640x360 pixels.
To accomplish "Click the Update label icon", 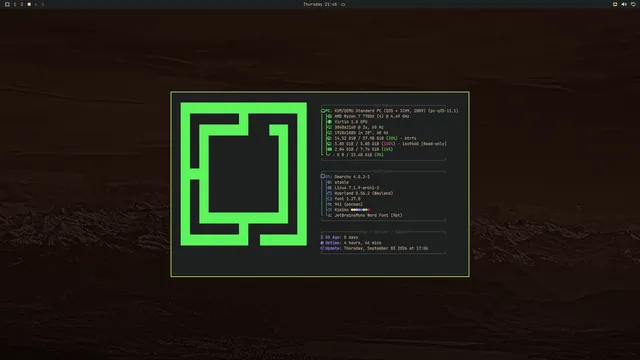I will coord(322,248).
